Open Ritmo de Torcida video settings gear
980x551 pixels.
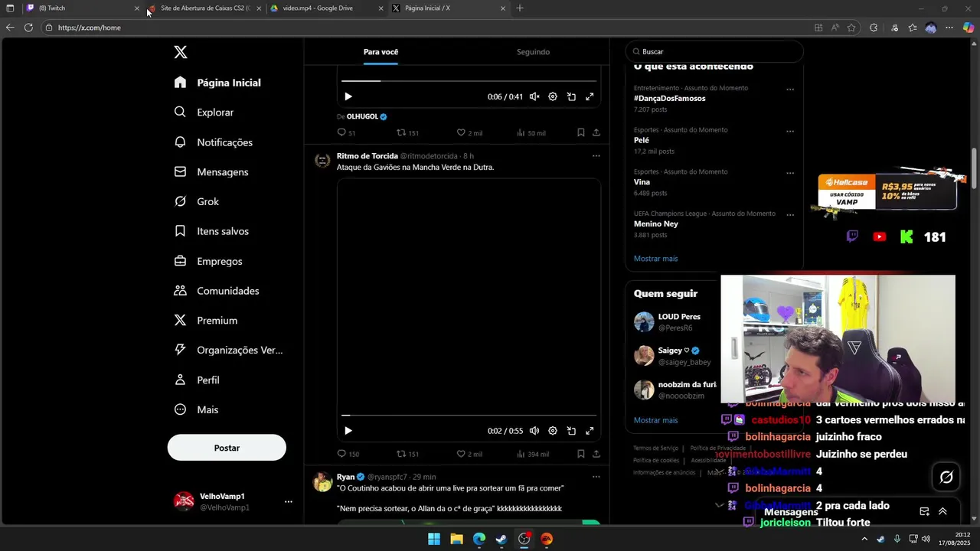tap(553, 431)
